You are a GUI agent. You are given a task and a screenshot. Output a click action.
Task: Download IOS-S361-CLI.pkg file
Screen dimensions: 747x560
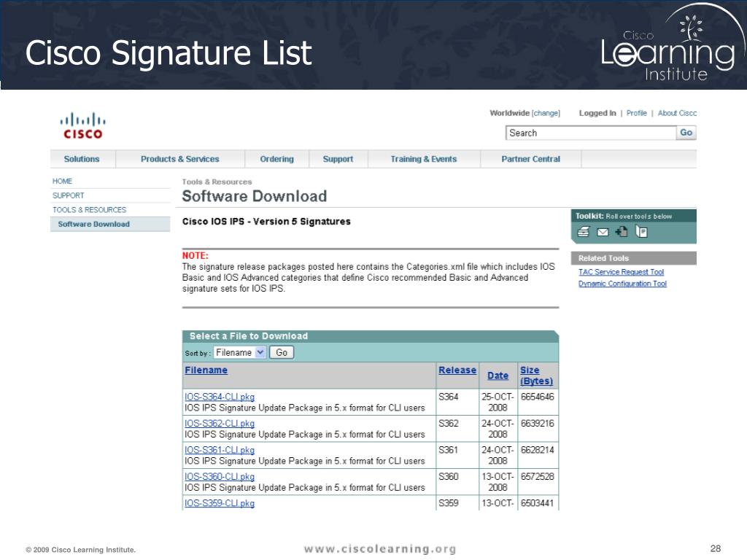[220, 451]
